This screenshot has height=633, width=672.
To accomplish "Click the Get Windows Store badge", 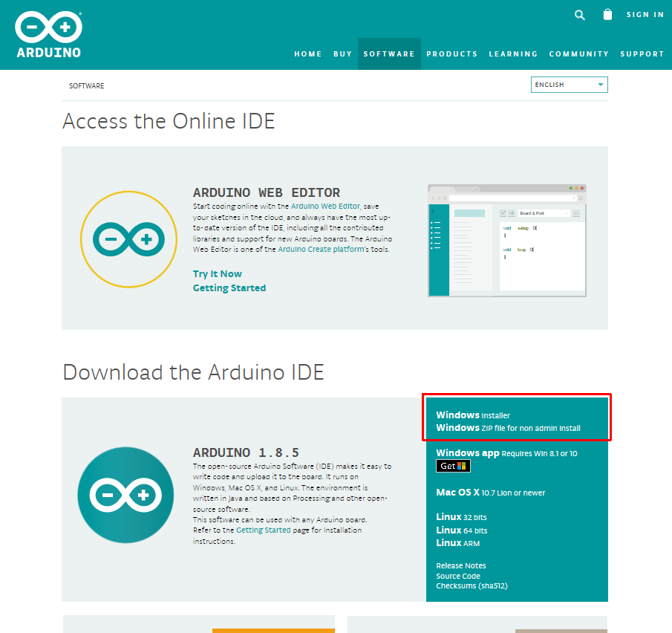I will [453, 466].
